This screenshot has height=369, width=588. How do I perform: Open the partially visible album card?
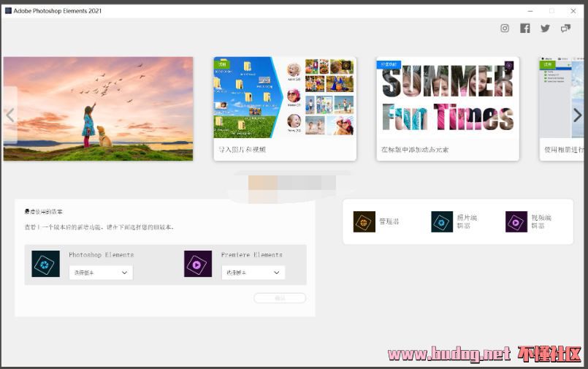(x=562, y=109)
